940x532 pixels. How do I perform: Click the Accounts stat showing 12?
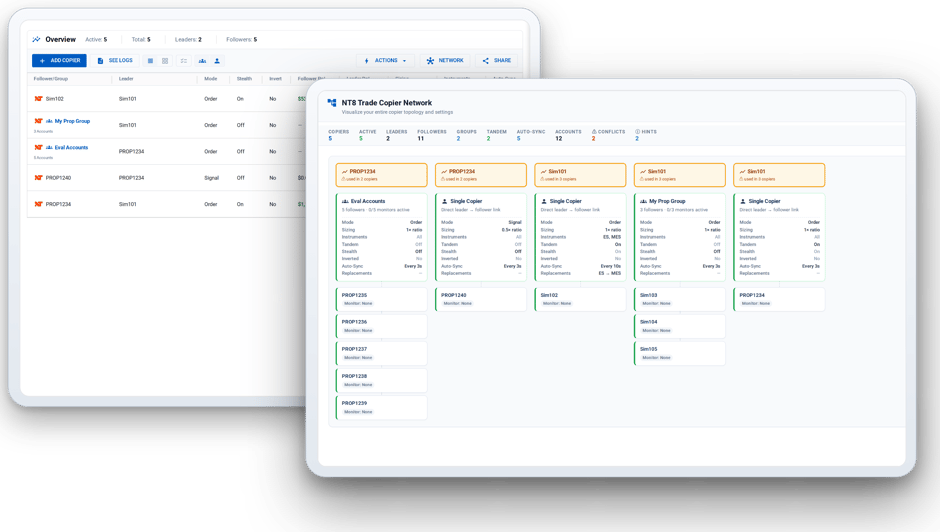click(x=568, y=135)
